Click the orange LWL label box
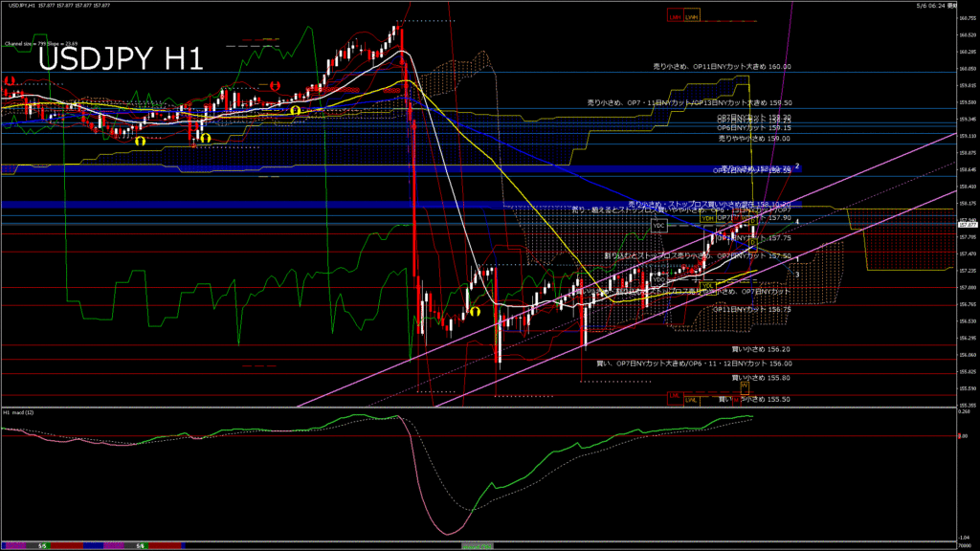This screenshot has width=980, height=551. 691,400
